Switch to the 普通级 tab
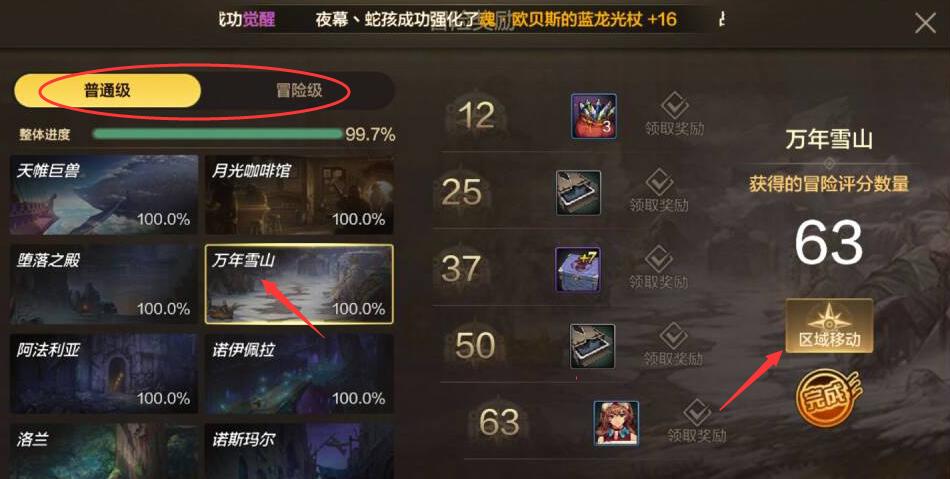Image resolution: width=950 pixels, height=479 pixels. click(107, 91)
